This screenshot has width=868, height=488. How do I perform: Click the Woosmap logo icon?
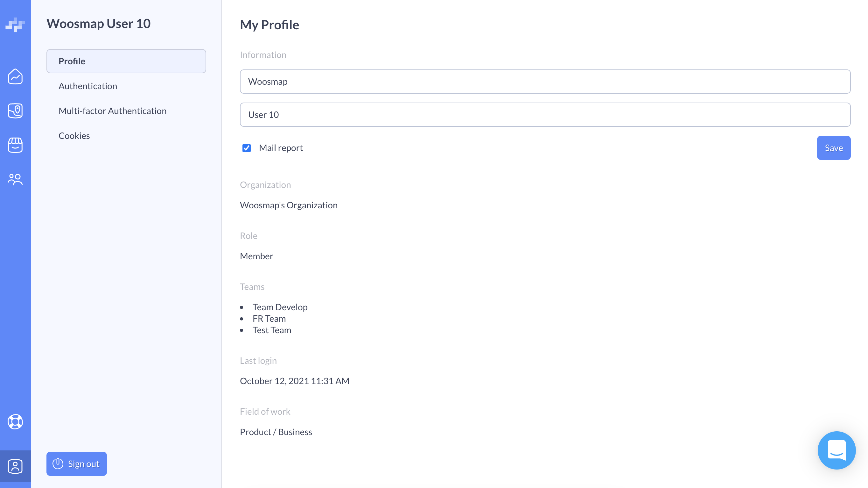coord(15,25)
